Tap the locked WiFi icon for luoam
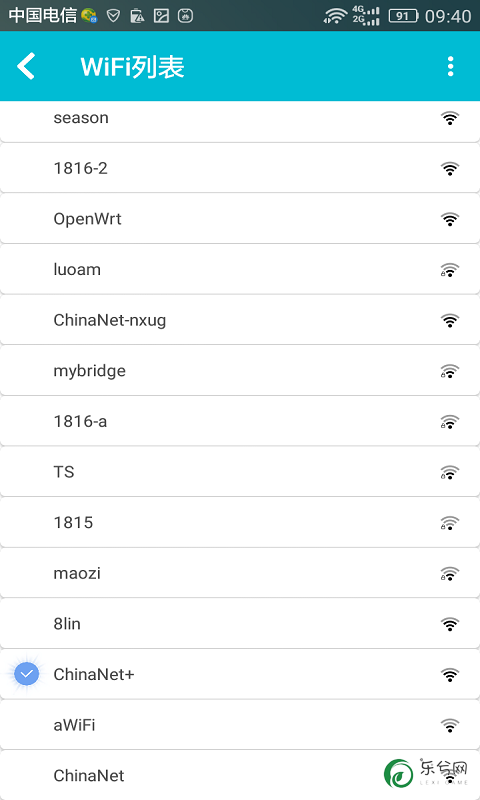The width and height of the screenshot is (480, 800). 449,270
